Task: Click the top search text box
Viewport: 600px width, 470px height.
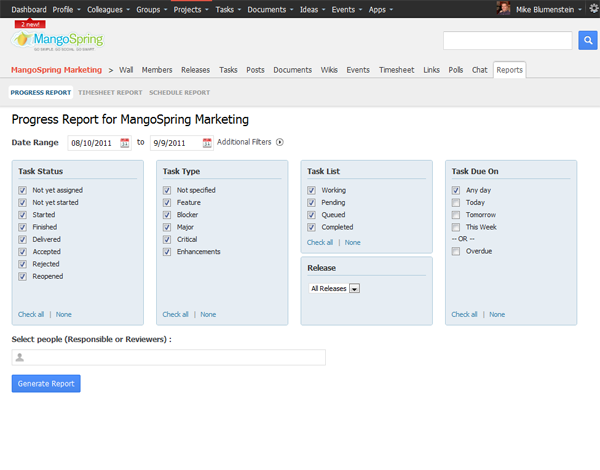Action: 508,41
